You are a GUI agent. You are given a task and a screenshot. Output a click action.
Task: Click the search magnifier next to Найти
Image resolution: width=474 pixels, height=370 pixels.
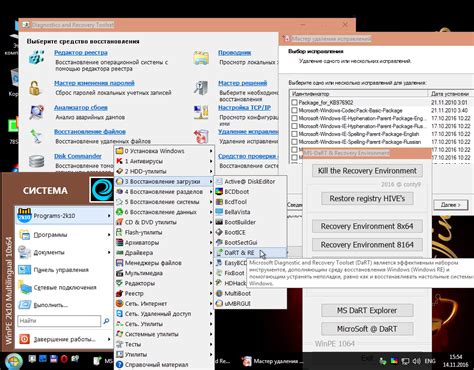coord(106,321)
